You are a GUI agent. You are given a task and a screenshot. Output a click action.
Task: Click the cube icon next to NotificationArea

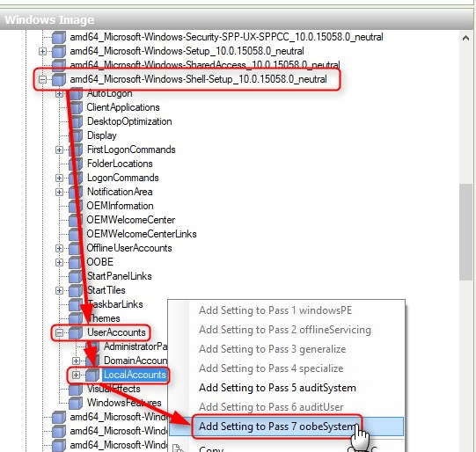[x=76, y=193]
